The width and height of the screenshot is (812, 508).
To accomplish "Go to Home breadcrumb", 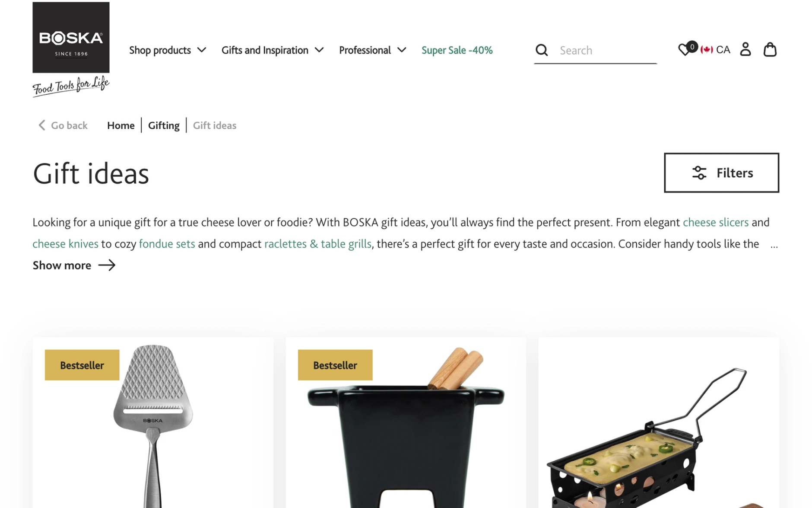I will 121,125.
